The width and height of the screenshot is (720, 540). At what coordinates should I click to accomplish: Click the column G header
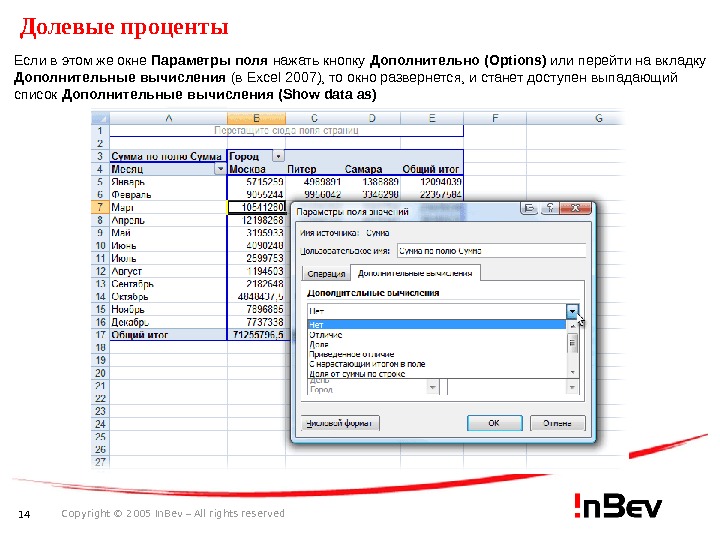coord(598,118)
